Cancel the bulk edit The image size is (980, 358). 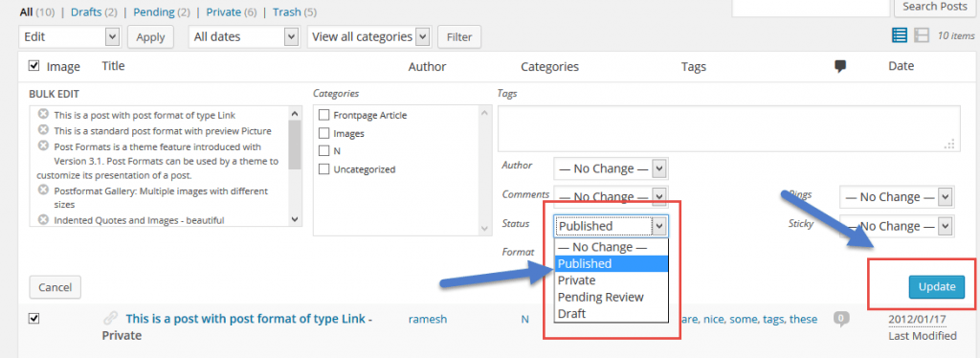tap(55, 287)
